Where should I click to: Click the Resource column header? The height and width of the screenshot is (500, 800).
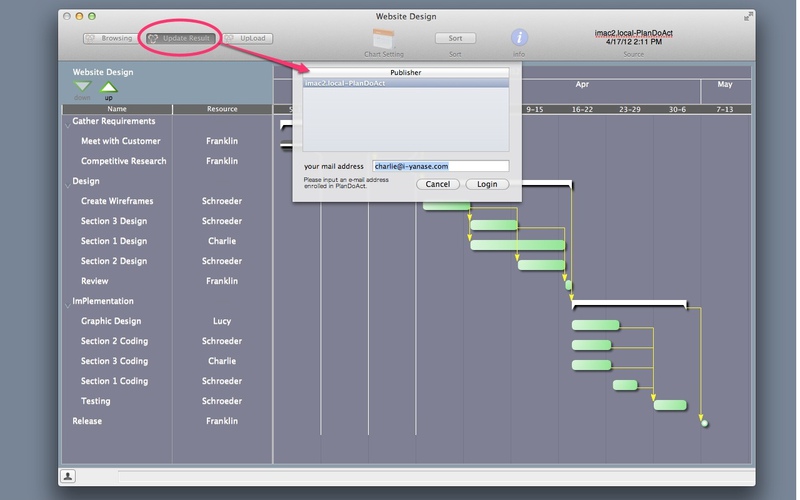click(222, 109)
